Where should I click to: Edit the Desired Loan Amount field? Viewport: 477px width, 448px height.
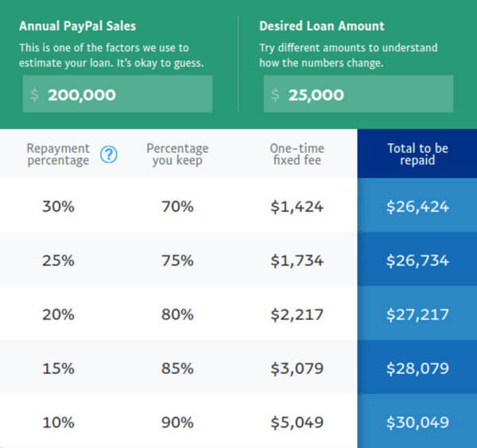[x=359, y=94]
